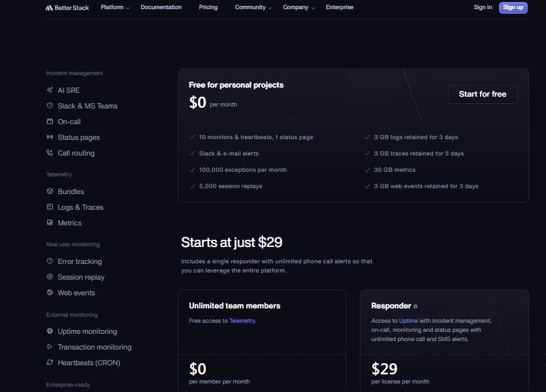Click the Status pages broadcast icon
Screen dimensions: 546x392
pyautogui.click(x=50, y=137)
